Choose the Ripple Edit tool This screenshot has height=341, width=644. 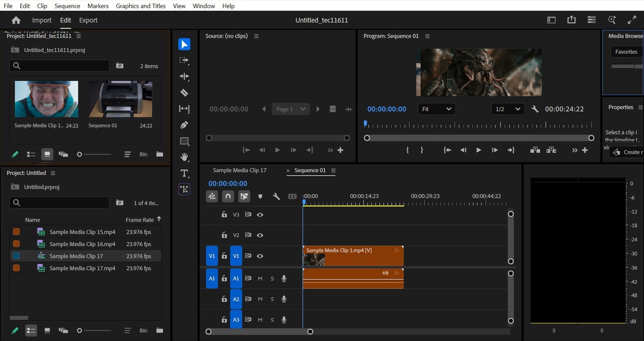pos(184,76)
